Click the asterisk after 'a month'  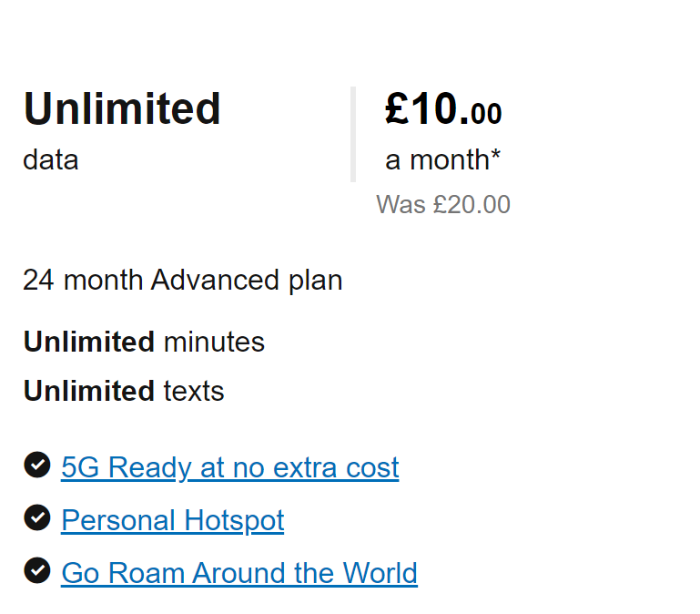[495, 154]
